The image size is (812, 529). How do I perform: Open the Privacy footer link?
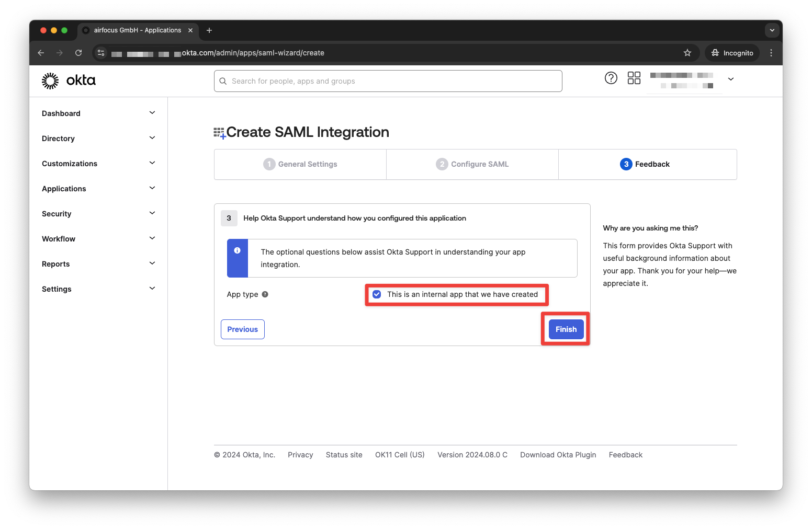click(300, 455)
